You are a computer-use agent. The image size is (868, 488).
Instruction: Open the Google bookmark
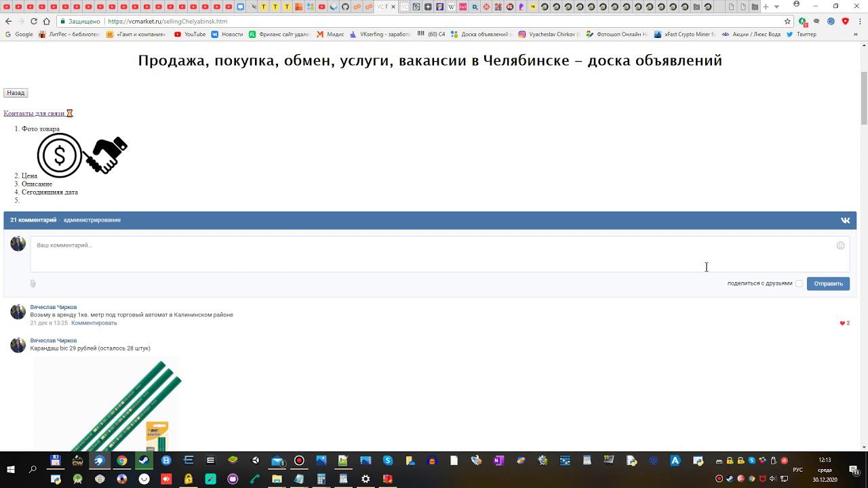19,34
